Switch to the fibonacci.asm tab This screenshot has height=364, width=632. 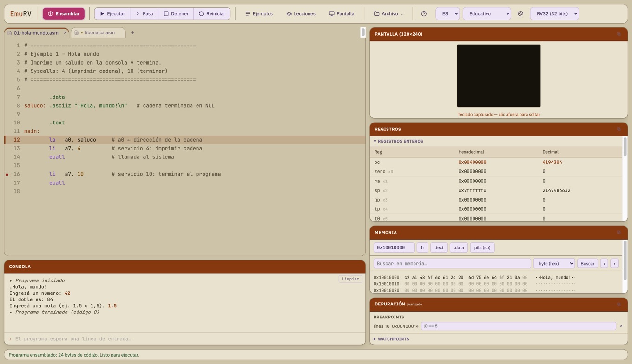point(99,33)
